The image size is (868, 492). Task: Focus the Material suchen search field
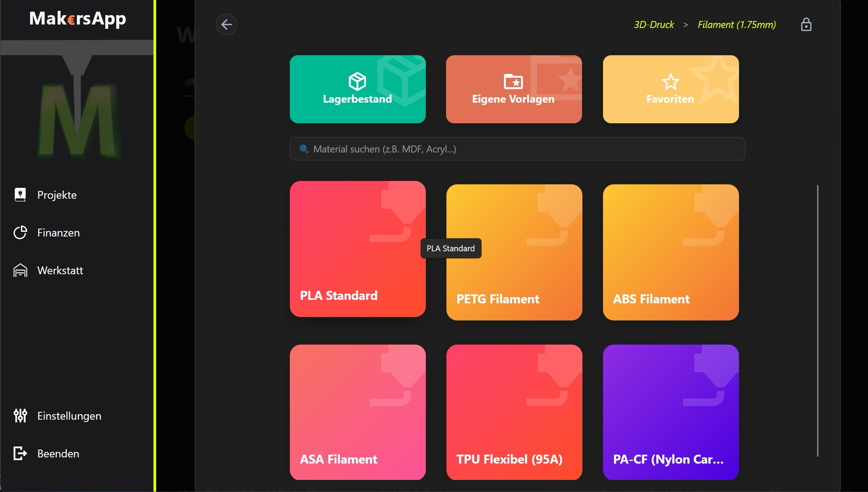coord(517,149)
